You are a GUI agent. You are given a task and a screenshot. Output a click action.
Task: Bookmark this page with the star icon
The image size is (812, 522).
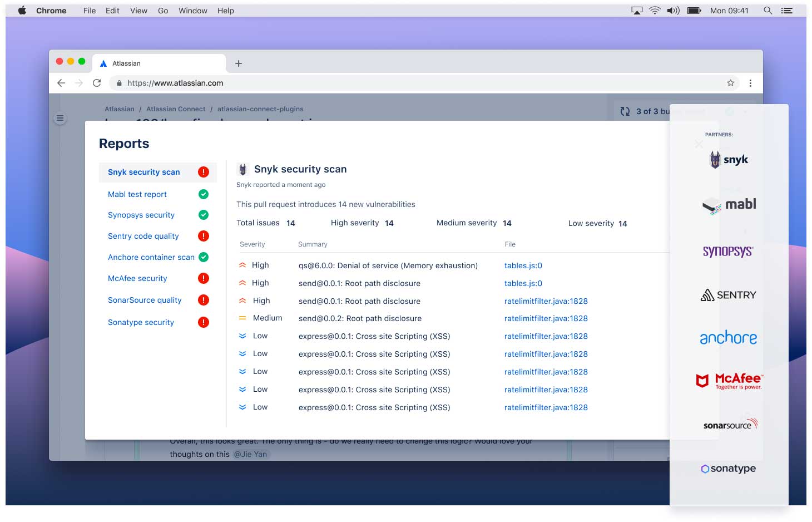pos(731,83)
